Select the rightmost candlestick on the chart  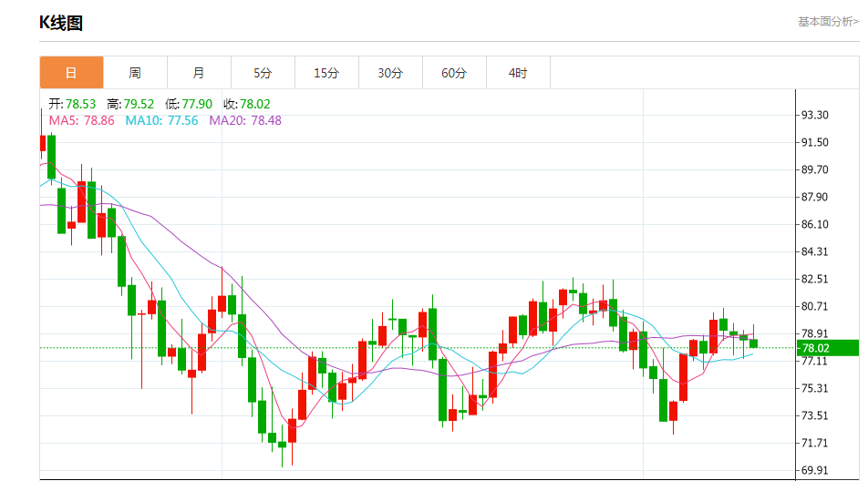click(754, 343)
